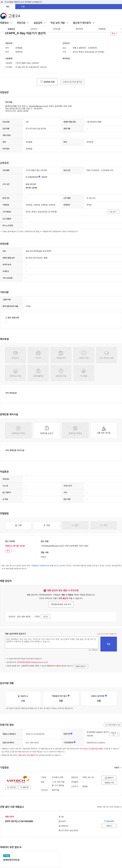Jump to the 우대사항 section tab
The image size is (122, 868).
(x=56, y=29)
